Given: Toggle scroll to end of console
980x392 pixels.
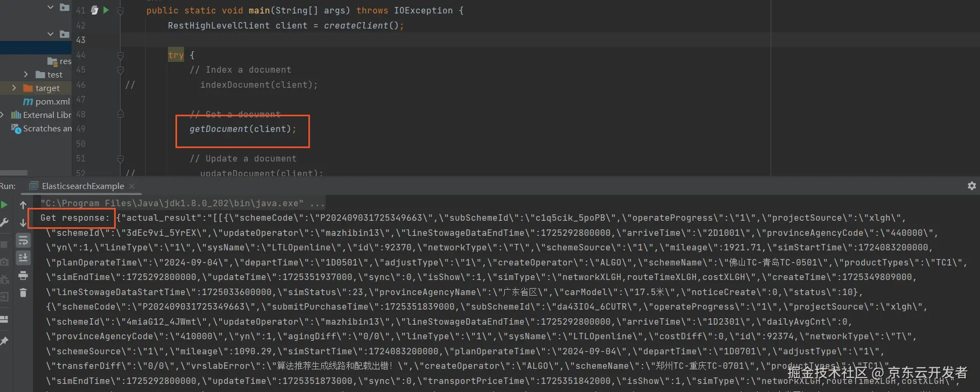Looking at the screenshot, I should (23, 258).
